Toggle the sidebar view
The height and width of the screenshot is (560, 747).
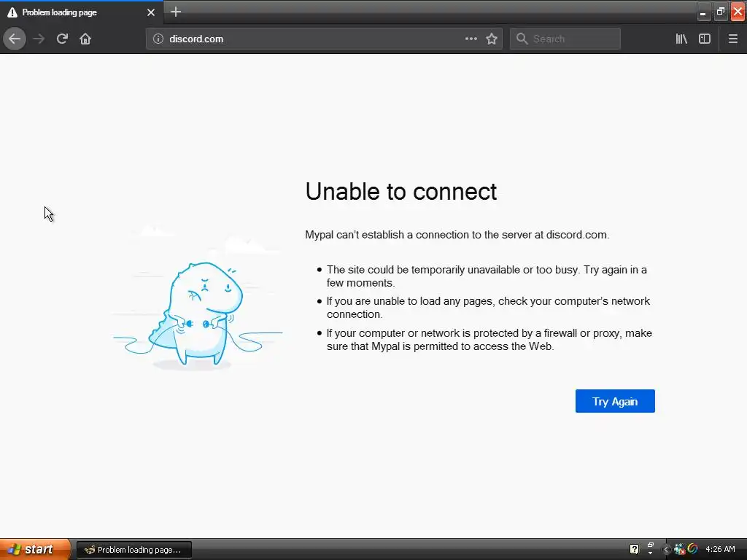click(705, 39)
